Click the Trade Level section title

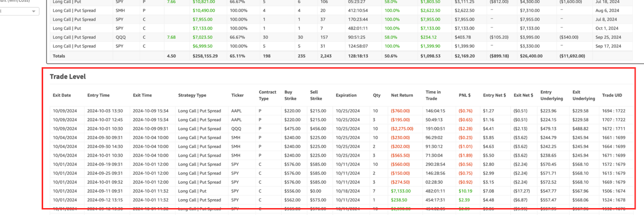[x=68, y=76]
